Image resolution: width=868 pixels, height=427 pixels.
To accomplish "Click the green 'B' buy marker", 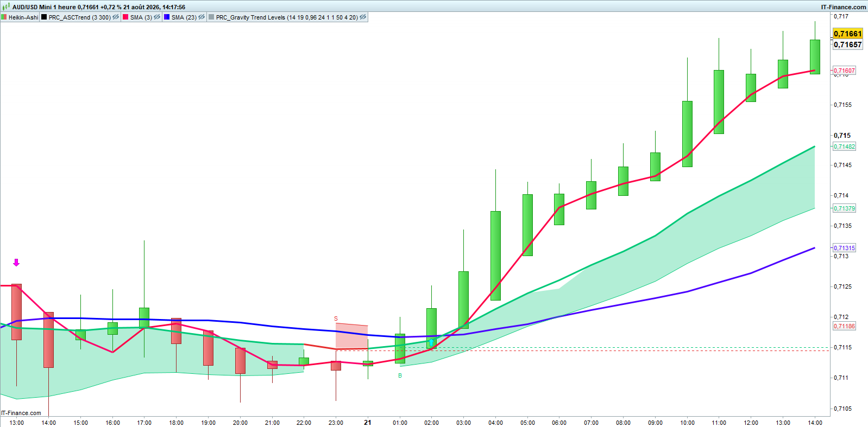I will tap(400, 375).
